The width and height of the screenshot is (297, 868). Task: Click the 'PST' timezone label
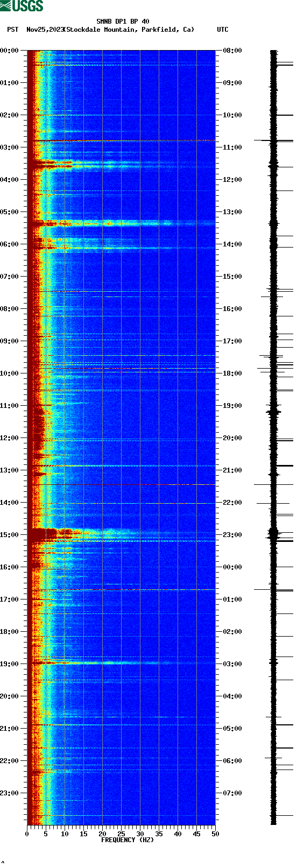[x=12, y=30]
